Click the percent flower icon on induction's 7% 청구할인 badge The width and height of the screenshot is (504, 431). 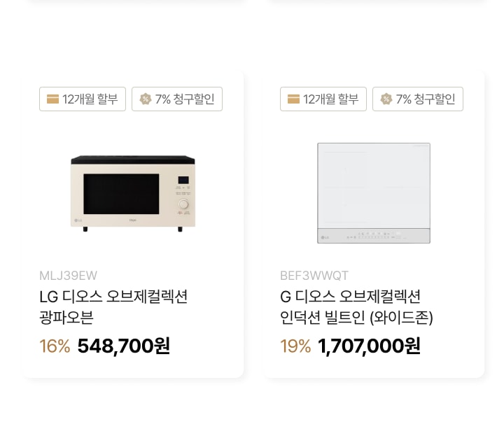click(386, 99)
